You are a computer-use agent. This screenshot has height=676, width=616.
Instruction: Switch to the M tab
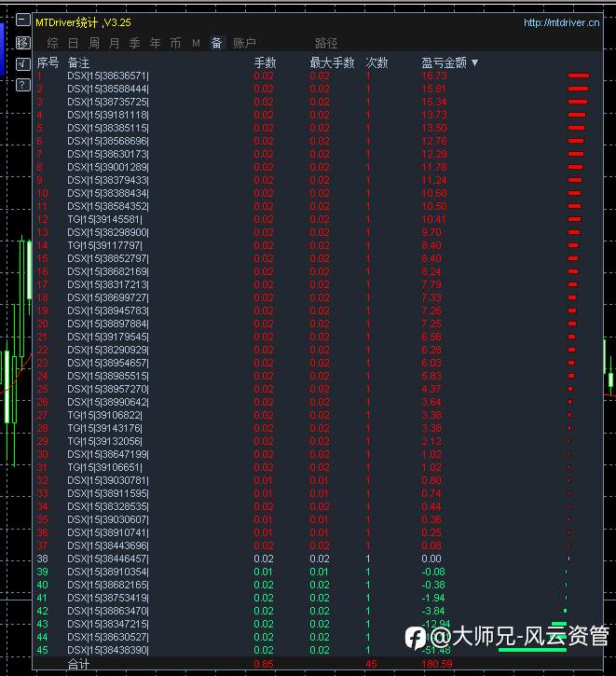pyautogui.click(x=196, y=43)
